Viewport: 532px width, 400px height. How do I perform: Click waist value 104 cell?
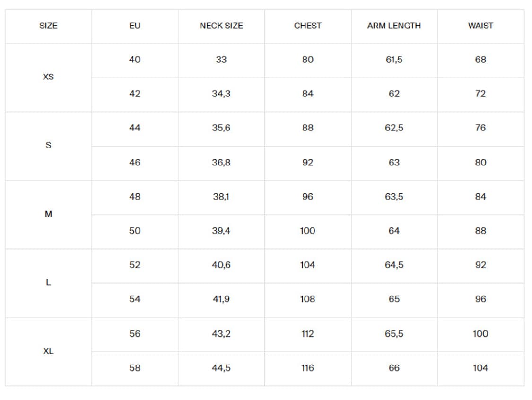tap(480, 368)
